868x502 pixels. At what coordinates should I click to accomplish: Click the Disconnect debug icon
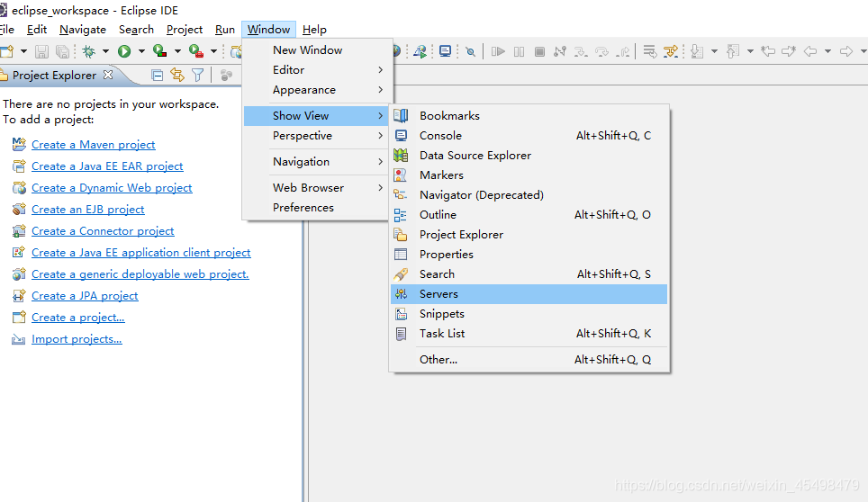click(560, 51)
